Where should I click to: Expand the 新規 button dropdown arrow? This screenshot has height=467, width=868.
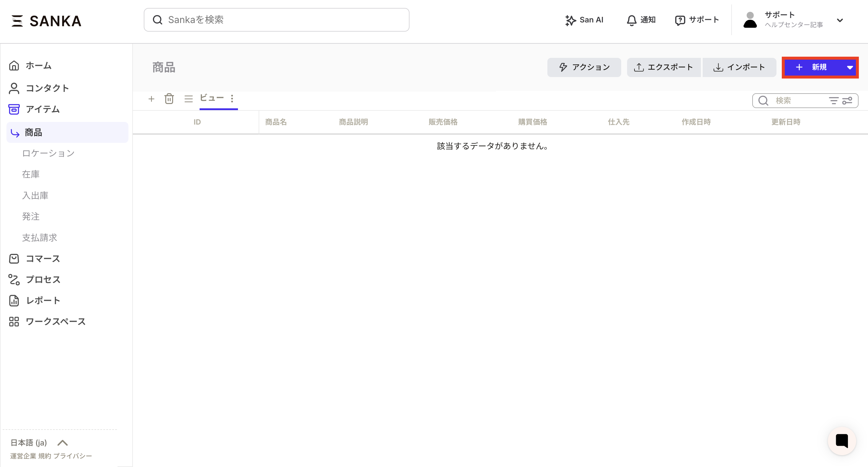click(x=849, y=67)
